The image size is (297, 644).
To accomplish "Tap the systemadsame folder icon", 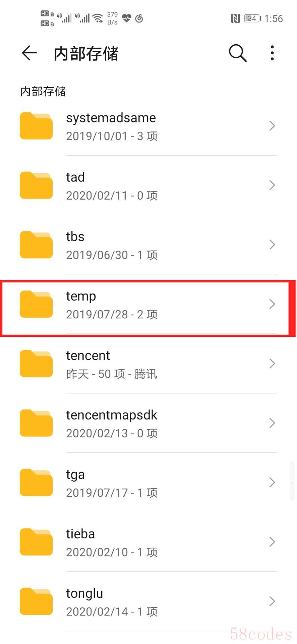I will tap(36, 126).
